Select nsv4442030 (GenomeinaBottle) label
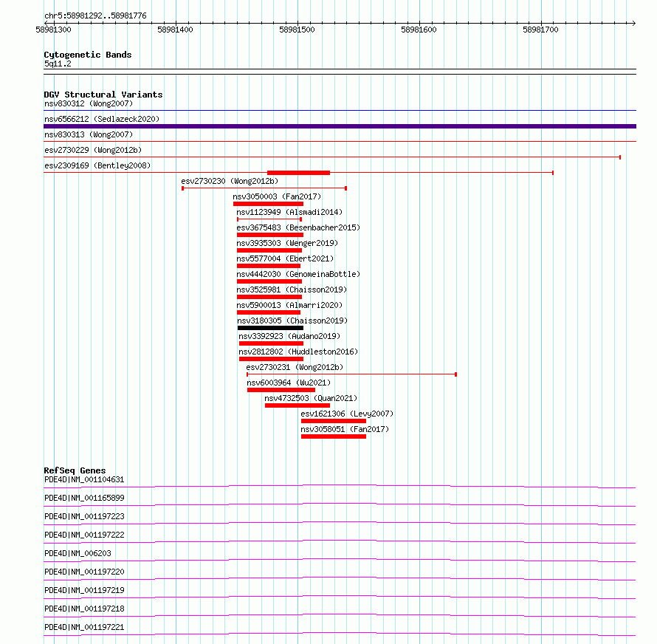 tap(298, 274)
